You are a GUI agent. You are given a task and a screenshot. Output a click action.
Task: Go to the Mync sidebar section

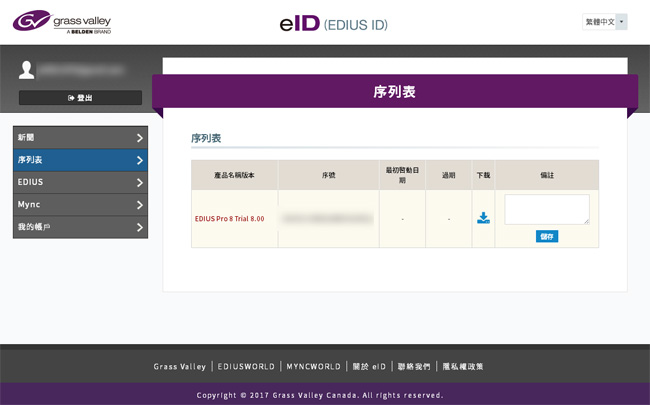coord(80,205)
